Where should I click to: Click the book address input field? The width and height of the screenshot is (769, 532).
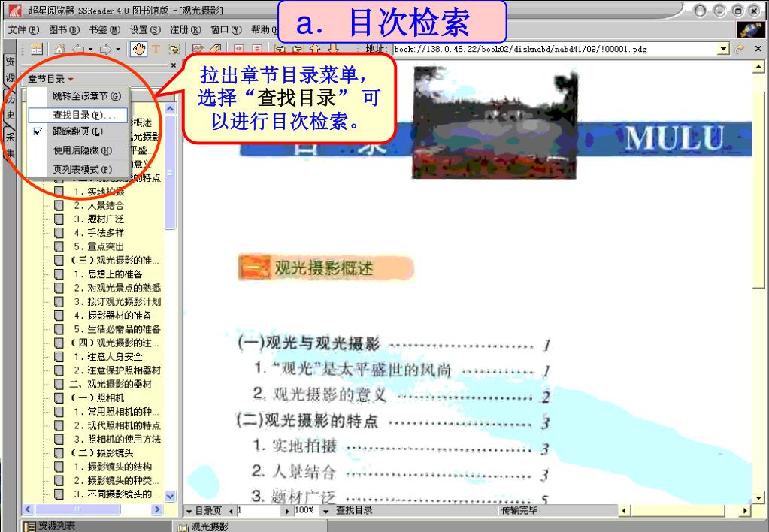click(x=556, y=49)
